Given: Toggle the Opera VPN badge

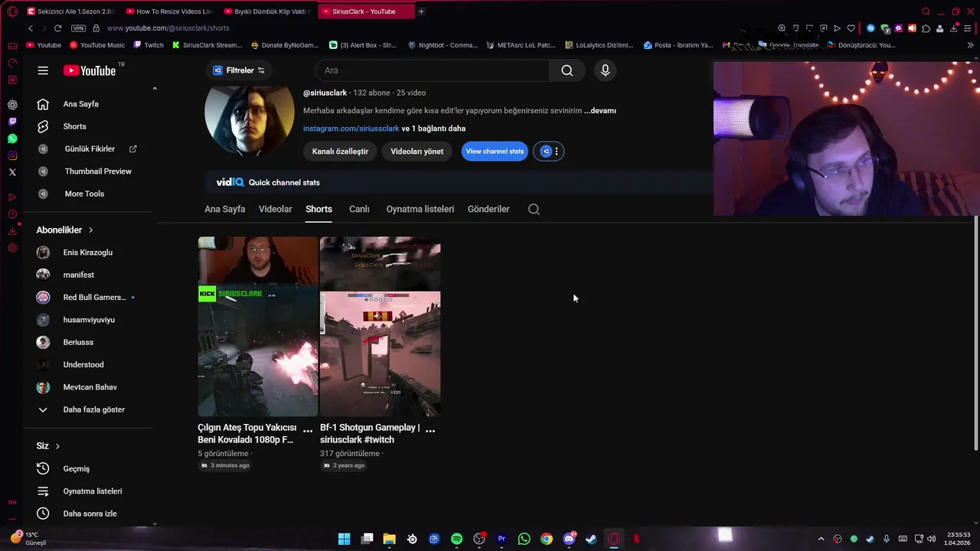Looking at the screenshot, I should (x=78, y=28).
